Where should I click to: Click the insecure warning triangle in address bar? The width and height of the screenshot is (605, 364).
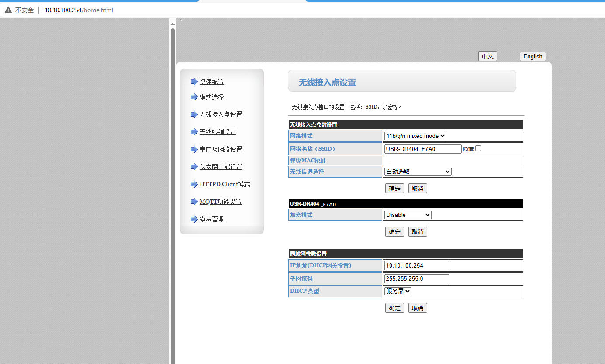(x=8, y=10)
